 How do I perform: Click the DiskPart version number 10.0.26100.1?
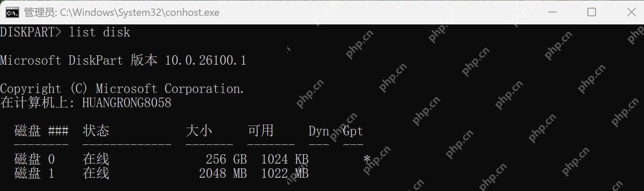pyautogui.click(x=205, y=60)
